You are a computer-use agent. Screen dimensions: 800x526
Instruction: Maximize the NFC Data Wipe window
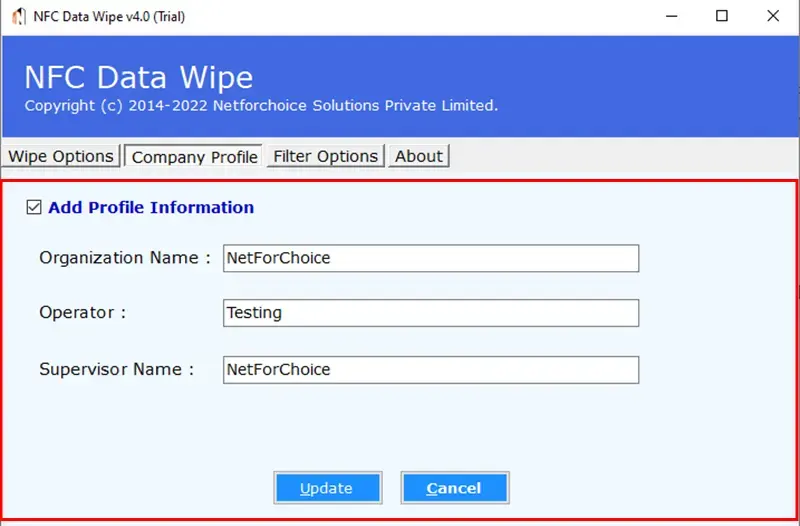pos(721,17)
